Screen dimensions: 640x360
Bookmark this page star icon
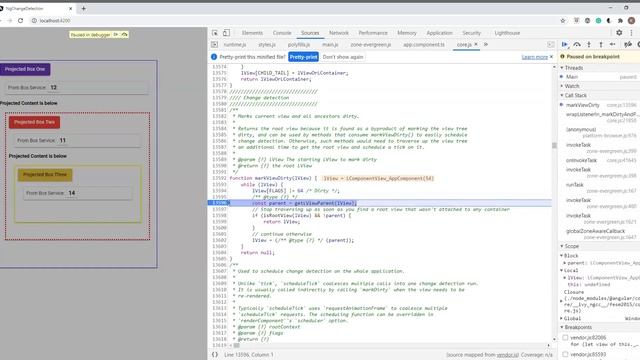tap(563, 20)
